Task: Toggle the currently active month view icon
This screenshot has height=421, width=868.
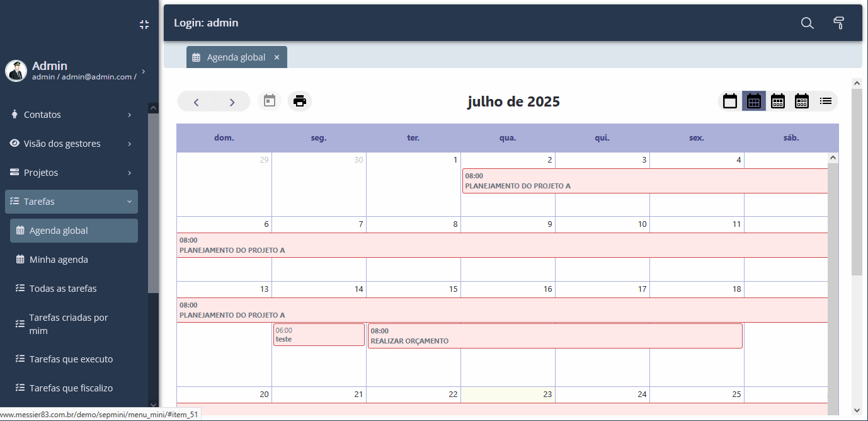Action: [x=753, y=101]
